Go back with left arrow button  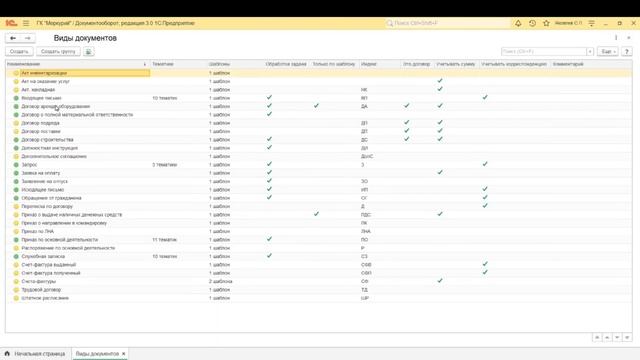(x=13, y=38)
